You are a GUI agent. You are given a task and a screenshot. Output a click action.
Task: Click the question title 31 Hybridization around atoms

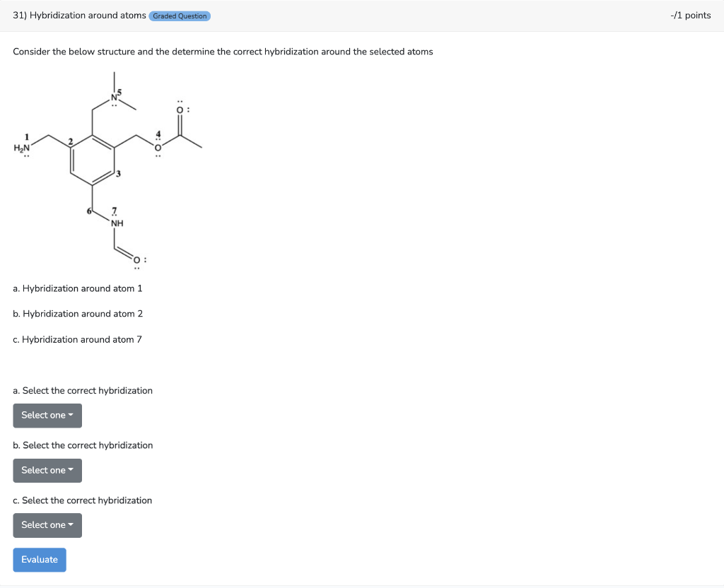click(78, 16)
